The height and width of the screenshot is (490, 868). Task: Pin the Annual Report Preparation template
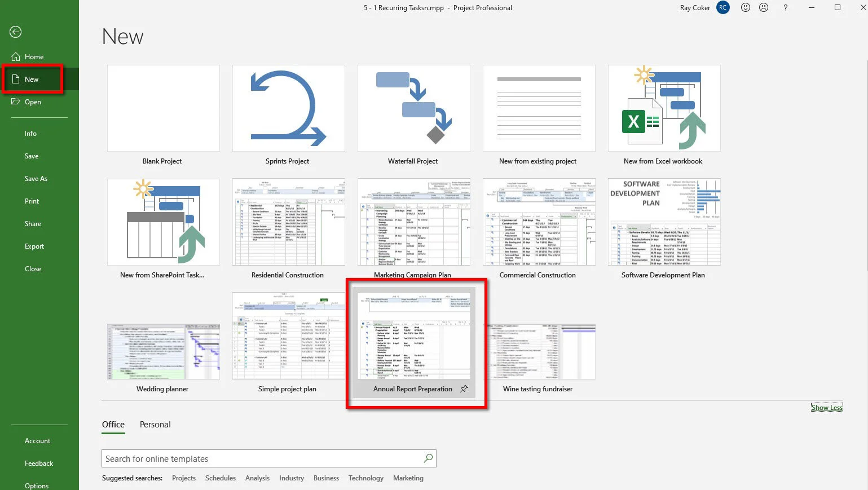click(x=464, y=389)
